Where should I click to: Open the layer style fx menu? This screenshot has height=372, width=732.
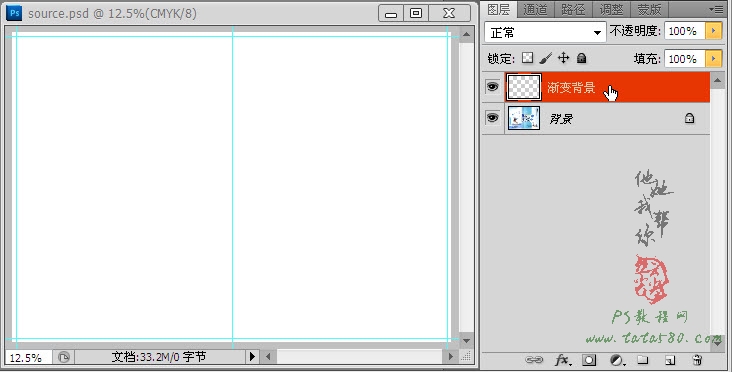tap(563, 360)
